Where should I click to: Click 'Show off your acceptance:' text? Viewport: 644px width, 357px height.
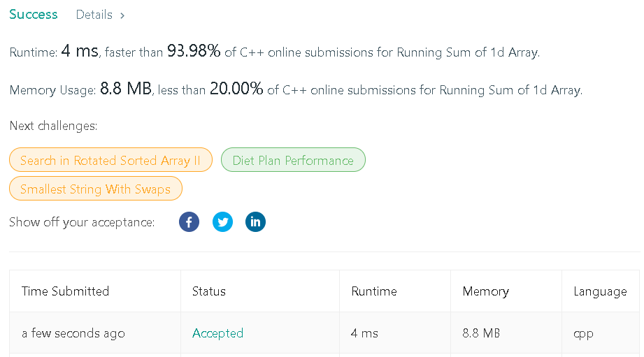tap(82, 222)
